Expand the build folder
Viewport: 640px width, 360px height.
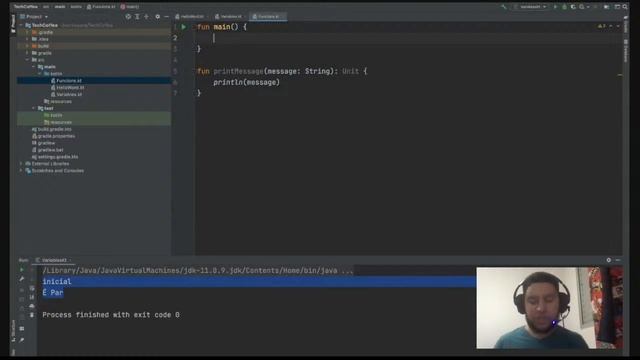[27, 46]
